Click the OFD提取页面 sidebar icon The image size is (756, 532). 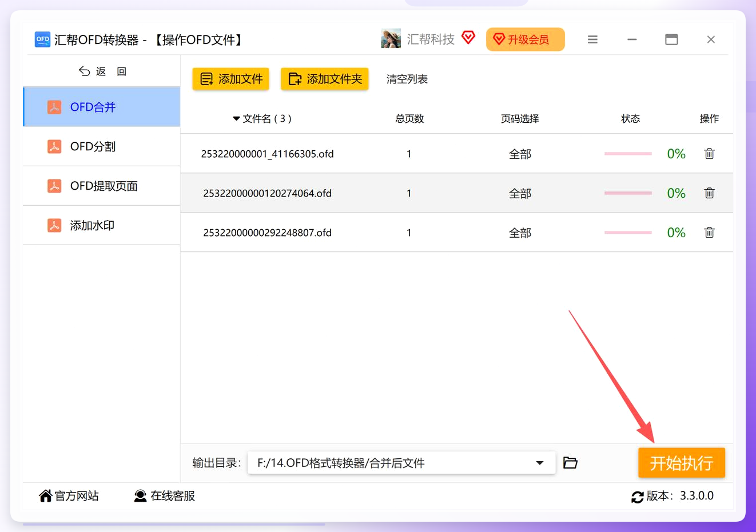coord(54,186)
